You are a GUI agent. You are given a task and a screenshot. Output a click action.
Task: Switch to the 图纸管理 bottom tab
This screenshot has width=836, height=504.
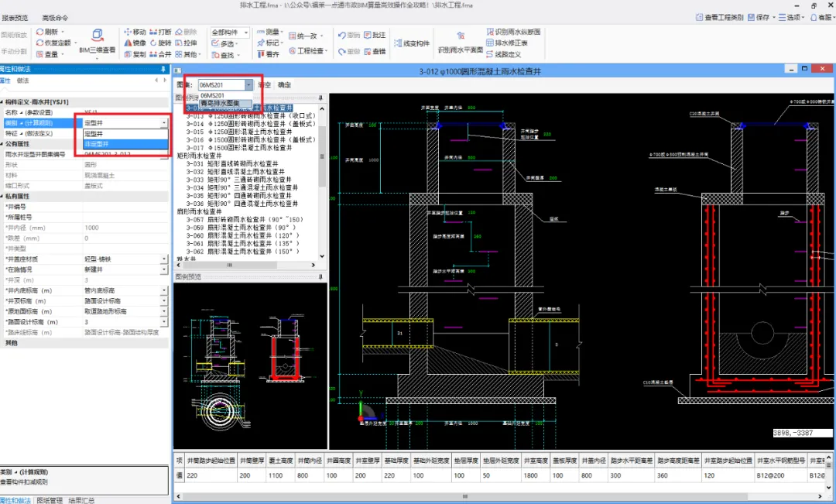[x=50, y=500]
